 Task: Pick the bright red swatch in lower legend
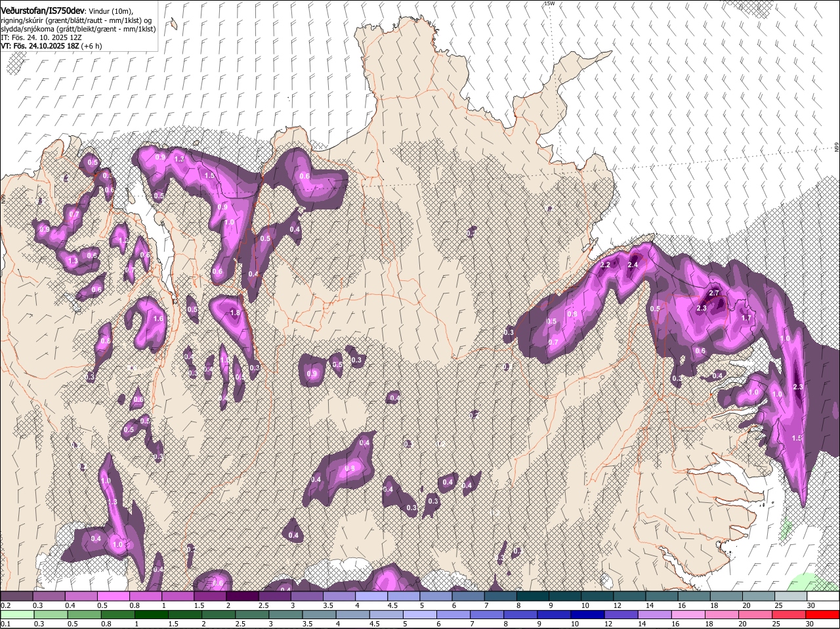(x=822, y=615)
